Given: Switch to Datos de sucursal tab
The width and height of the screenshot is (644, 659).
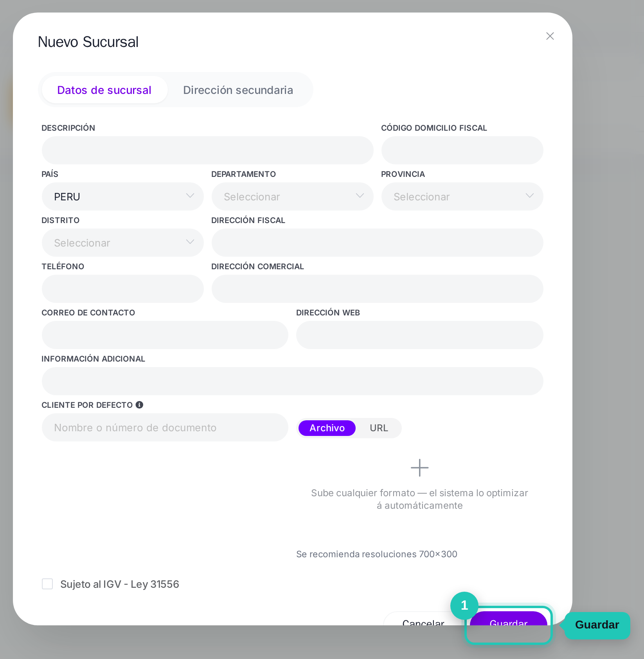Looking at the screenshot, I should point(104,90).
